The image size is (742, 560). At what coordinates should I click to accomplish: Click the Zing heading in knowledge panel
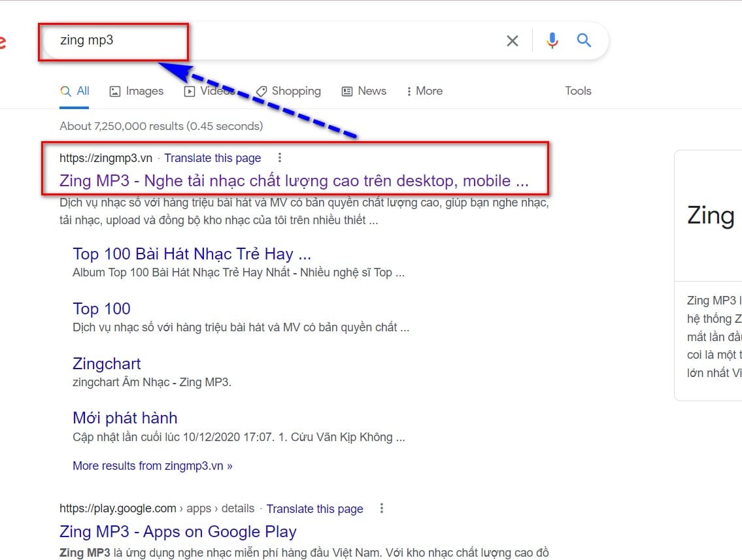coord(711,215)
